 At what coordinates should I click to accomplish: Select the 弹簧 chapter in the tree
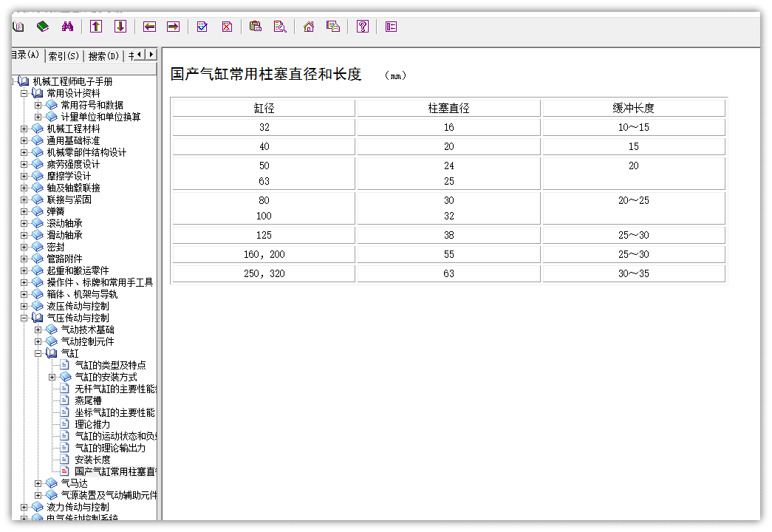55,211
